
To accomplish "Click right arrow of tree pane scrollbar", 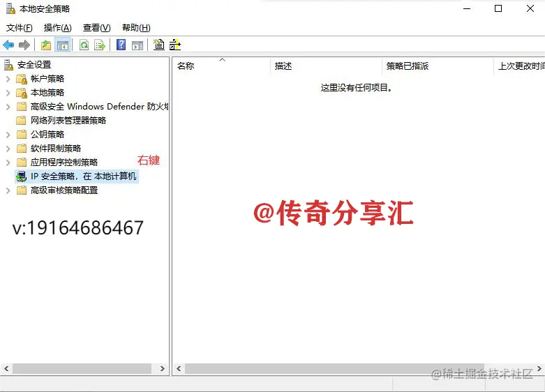I will 162,368.
